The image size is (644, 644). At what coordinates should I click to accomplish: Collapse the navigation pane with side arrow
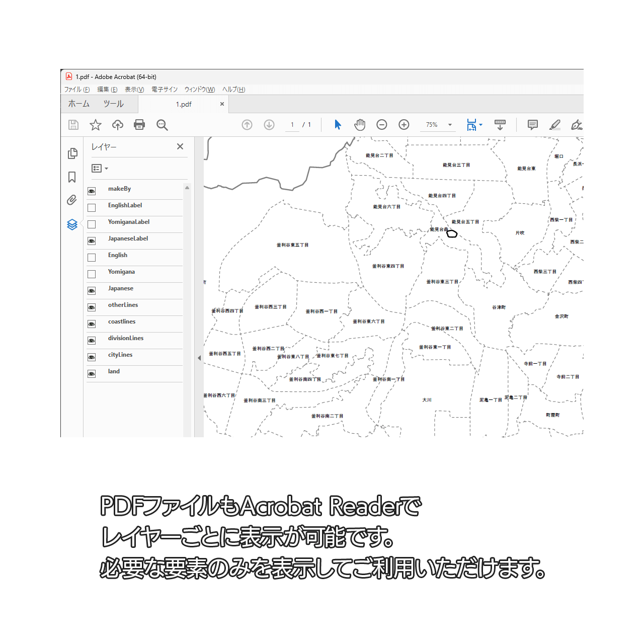pyautogui.click(x=199, y=358)
